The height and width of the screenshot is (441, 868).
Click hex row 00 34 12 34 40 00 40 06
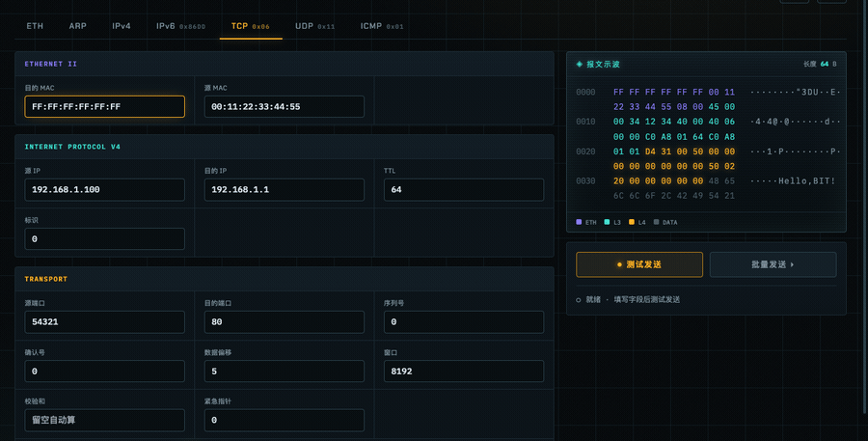[674, 122]
